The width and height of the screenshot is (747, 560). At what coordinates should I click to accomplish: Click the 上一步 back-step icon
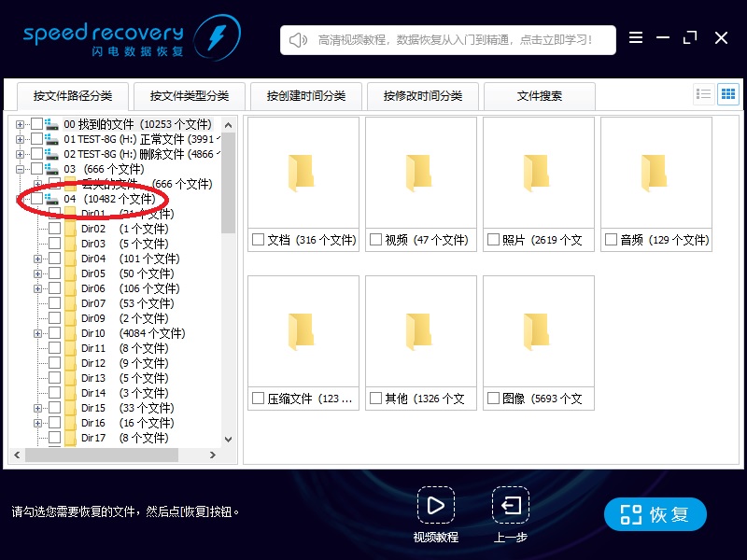pos(510,507)
